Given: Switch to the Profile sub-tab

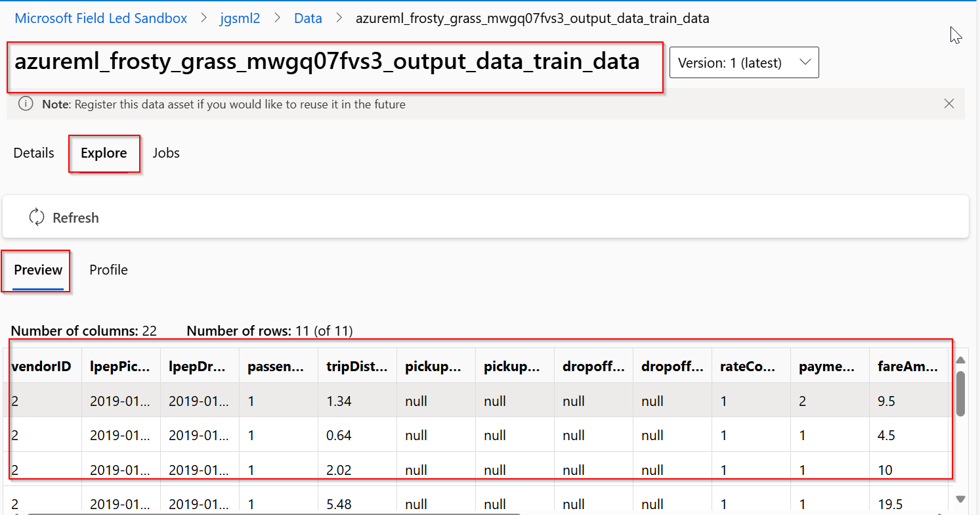Looking at the screenshot, I should click(x=108, y=270).
